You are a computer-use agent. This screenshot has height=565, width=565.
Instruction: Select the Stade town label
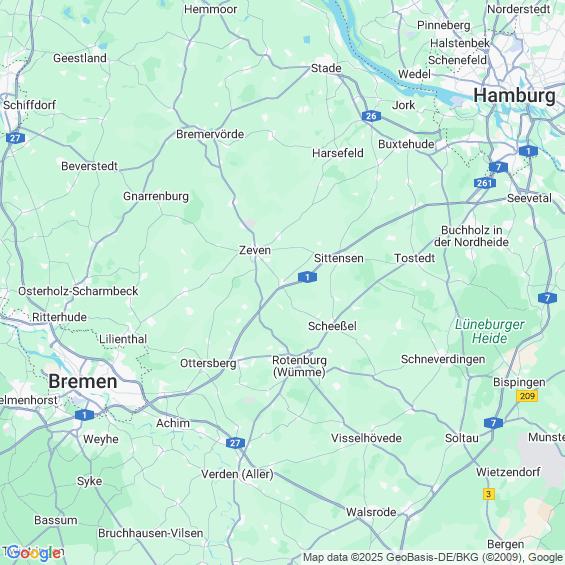[x=326, y=68]
